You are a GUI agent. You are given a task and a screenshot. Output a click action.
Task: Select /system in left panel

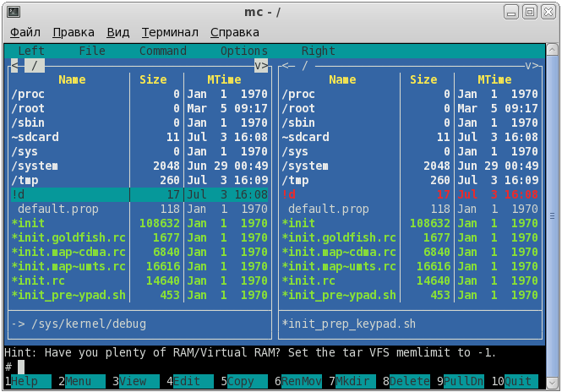point(139,166)
